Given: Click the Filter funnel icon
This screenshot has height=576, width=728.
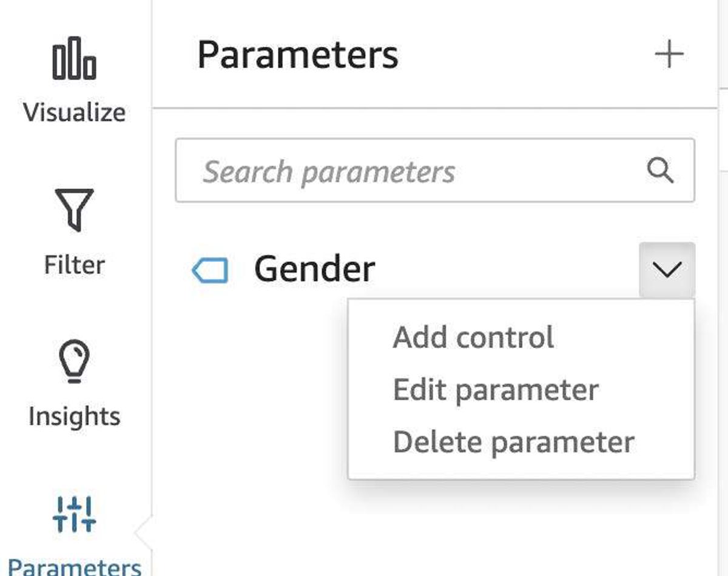Looking at the screenshot, I should click(74, 210).
